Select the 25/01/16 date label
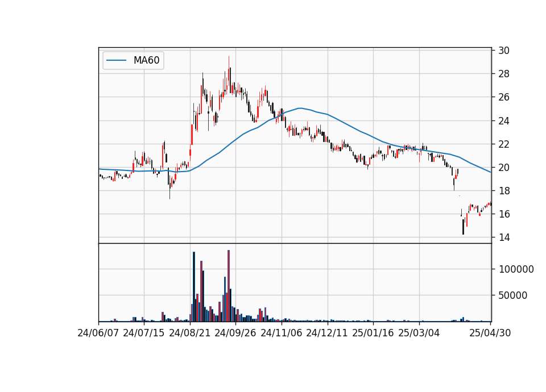This screenshot has width=546, height=392. pos(373,333)
